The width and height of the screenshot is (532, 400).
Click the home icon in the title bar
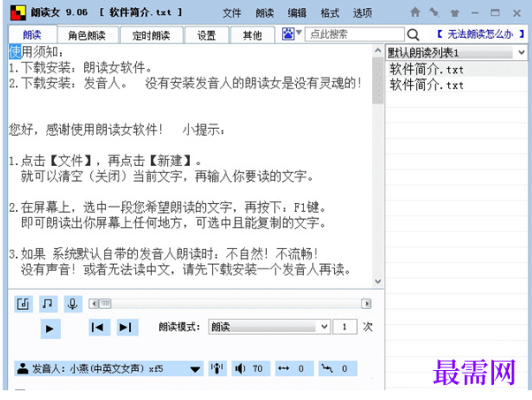point(415,12)
